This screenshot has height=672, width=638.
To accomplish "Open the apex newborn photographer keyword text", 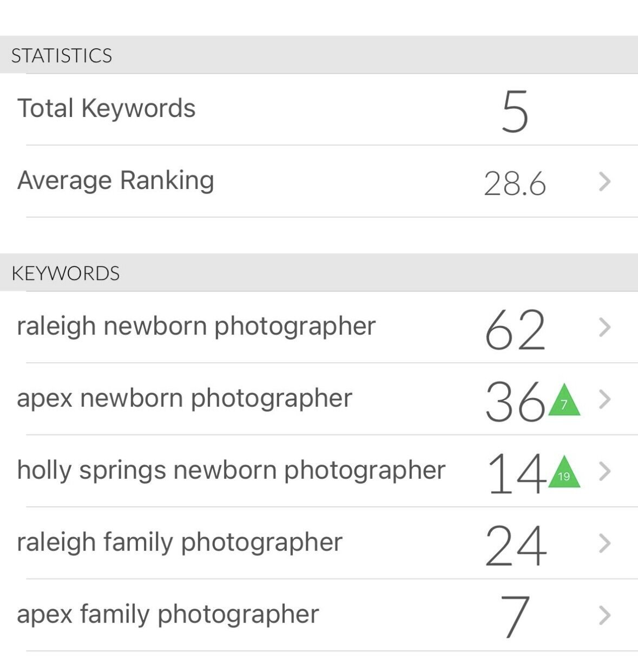I will coord(185,399).
